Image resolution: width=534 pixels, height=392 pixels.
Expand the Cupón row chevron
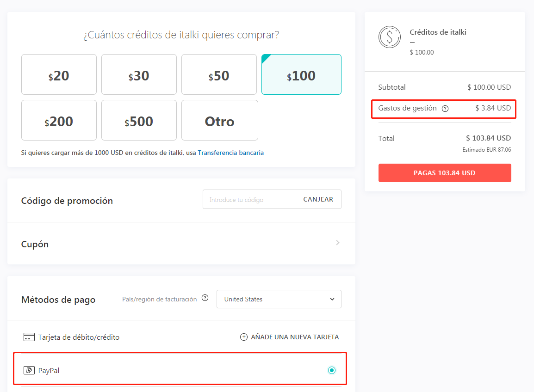[x=337, y=243]
